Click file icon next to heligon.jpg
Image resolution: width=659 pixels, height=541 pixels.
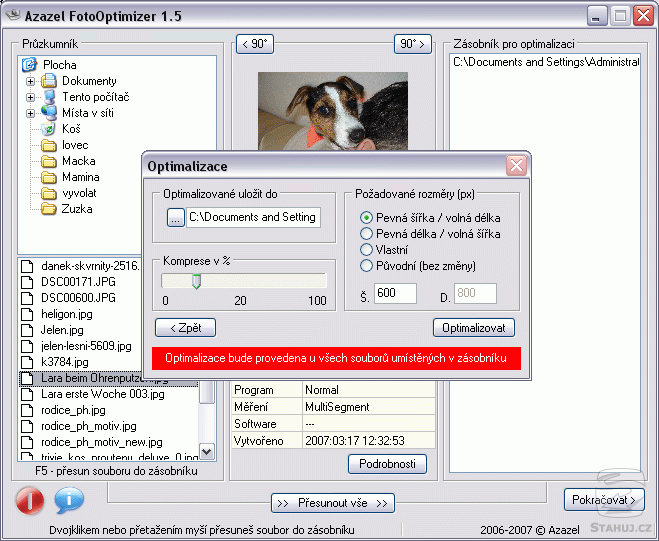[27, 314]
